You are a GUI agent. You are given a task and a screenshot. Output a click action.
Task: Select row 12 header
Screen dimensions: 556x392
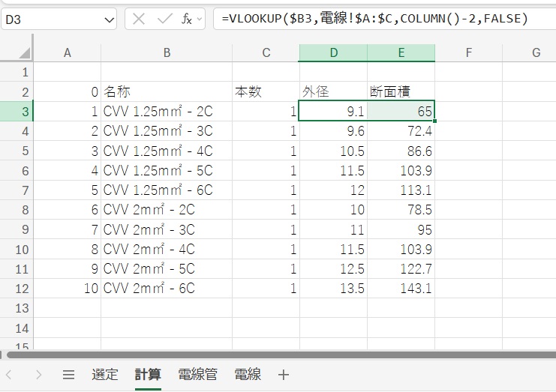(x=17, y=289)
